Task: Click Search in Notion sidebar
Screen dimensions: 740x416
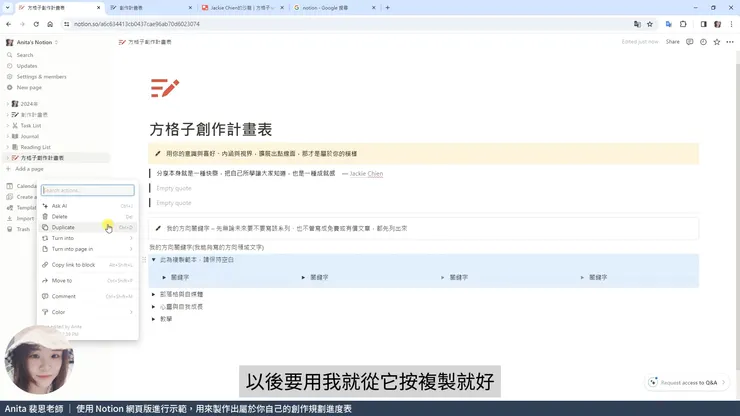Action: (x=25, y=55)
